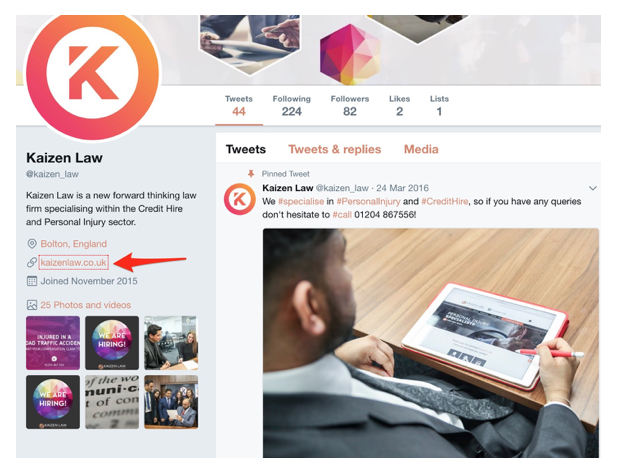Open the kaizenlaw.co.uk website link
Viewport: 632px width, 472px height.
coord(73,263)
